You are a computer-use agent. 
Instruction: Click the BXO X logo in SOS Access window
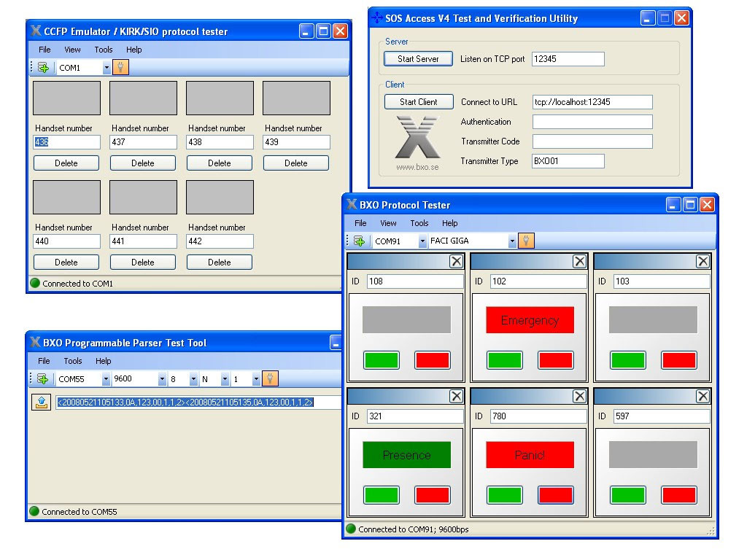417,138
